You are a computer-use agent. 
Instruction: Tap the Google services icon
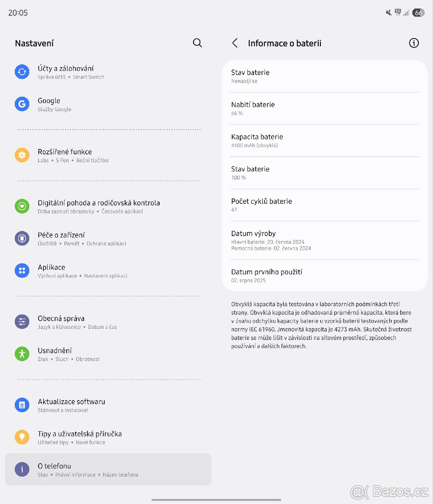coord(22,104)
